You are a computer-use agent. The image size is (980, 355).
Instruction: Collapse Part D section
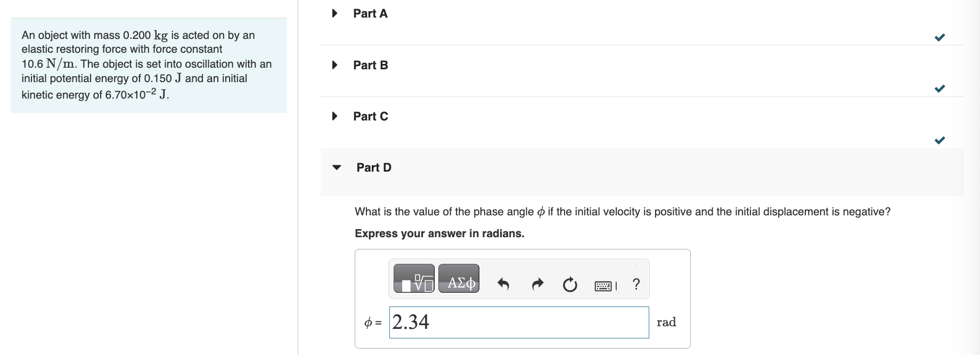(x=337, y=167)
